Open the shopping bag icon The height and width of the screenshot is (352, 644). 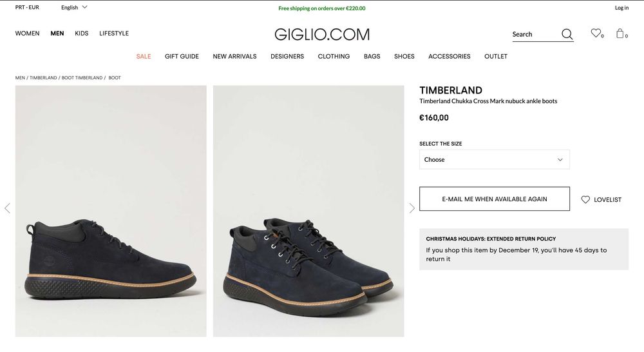click(x=620, y=34)
